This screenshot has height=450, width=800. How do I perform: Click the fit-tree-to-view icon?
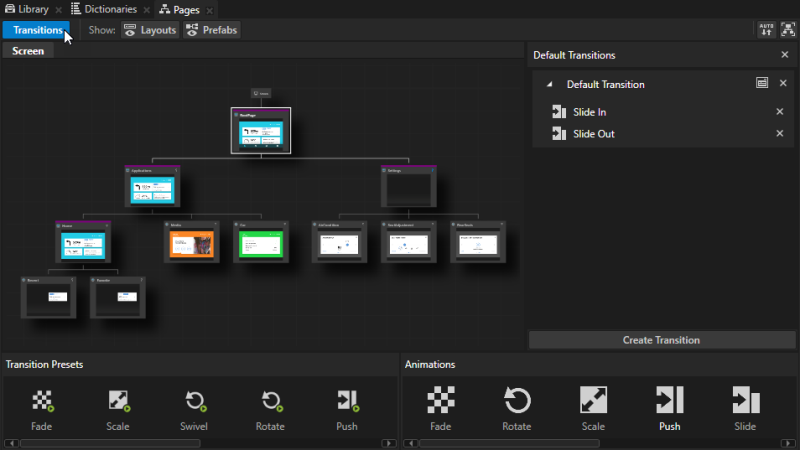tap(786, 30)
